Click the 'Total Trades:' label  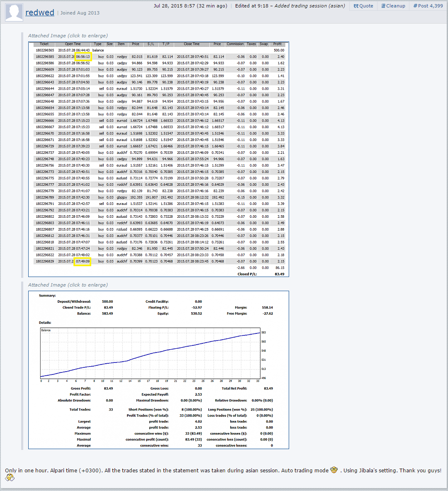point(80,410)
